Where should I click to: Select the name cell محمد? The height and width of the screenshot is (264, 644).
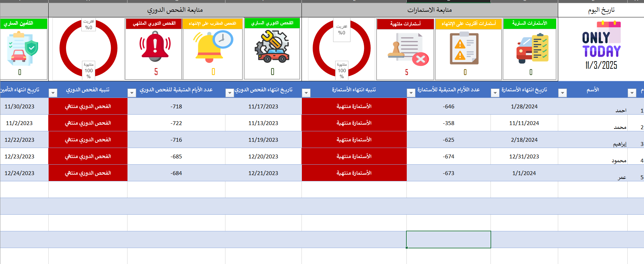pyautogui.click(x=593, y=123)
